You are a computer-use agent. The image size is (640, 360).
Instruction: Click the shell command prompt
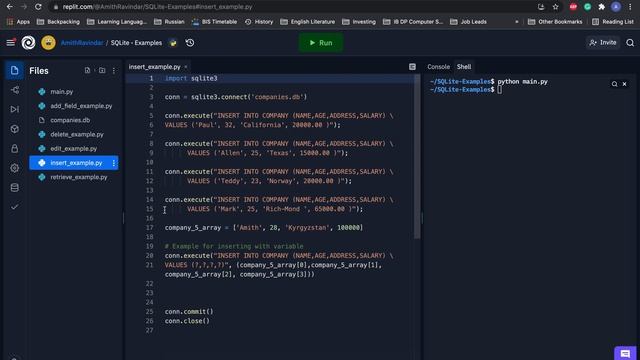(x=500, y=90)
